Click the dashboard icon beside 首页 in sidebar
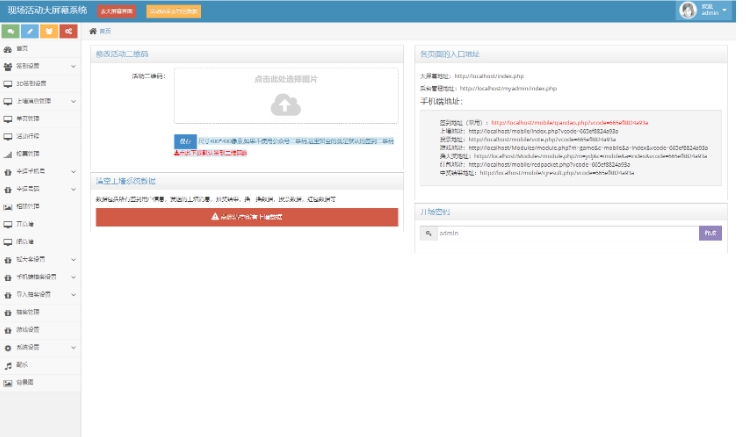This screenshot has height=437, width=746. tap(8, 49)
